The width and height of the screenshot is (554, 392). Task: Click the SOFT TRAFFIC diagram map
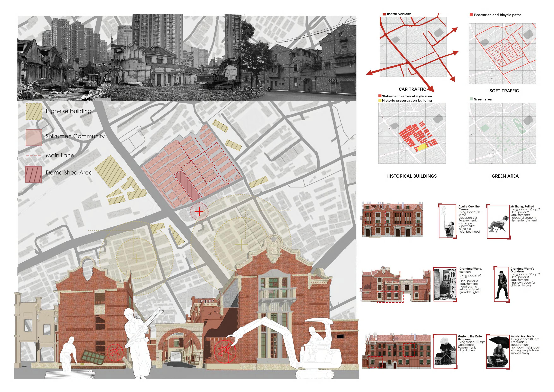pos(502,54)
